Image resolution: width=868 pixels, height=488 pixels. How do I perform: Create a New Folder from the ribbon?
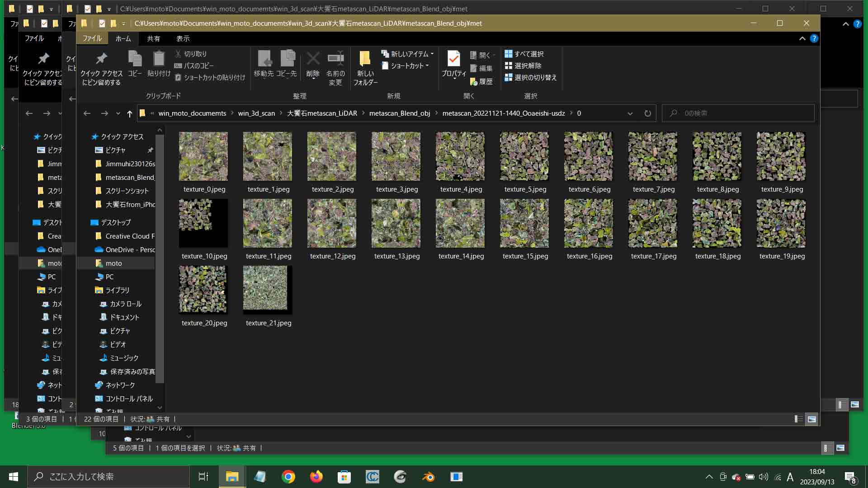point(365,59)
